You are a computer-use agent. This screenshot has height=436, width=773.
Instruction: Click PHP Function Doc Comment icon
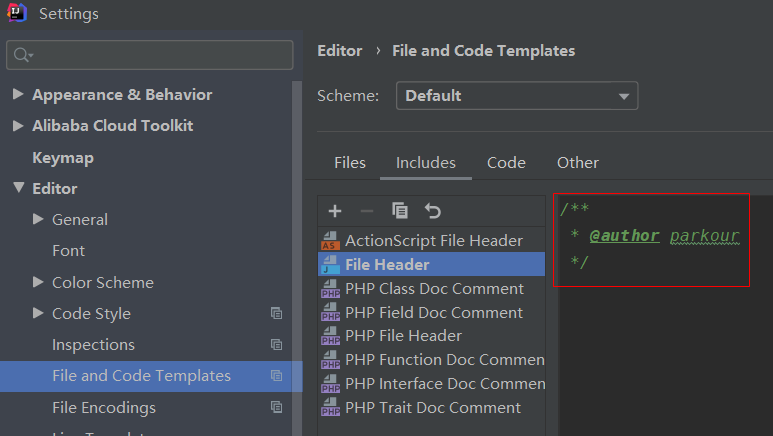(x=330, y=360)
